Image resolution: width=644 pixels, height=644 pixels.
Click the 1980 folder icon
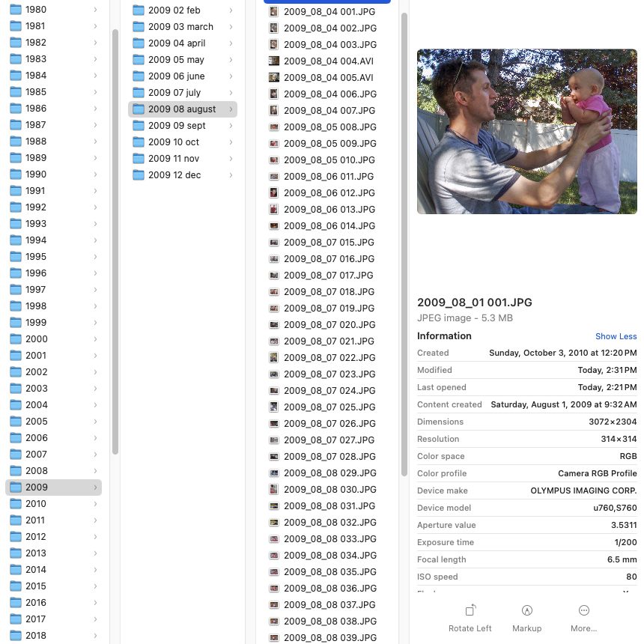click(16, 10)
